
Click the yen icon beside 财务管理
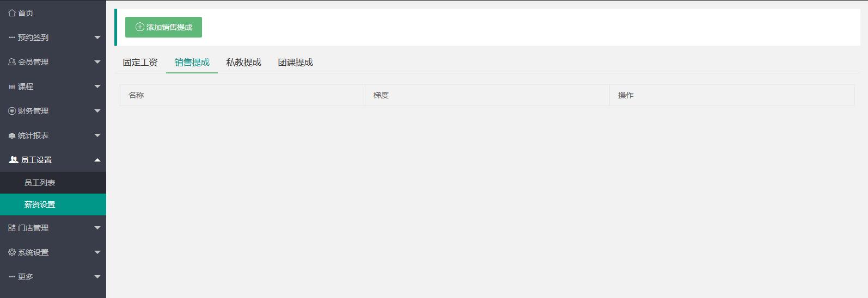(12, 111)
